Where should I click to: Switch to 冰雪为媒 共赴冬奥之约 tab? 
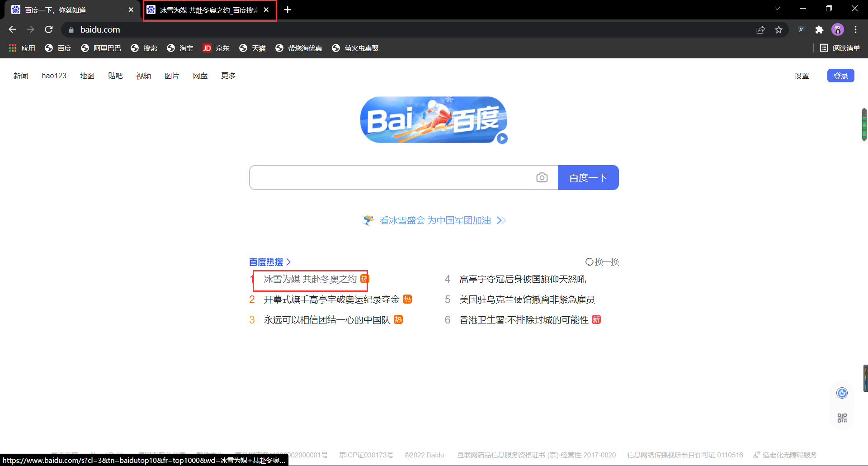(209, 10)
